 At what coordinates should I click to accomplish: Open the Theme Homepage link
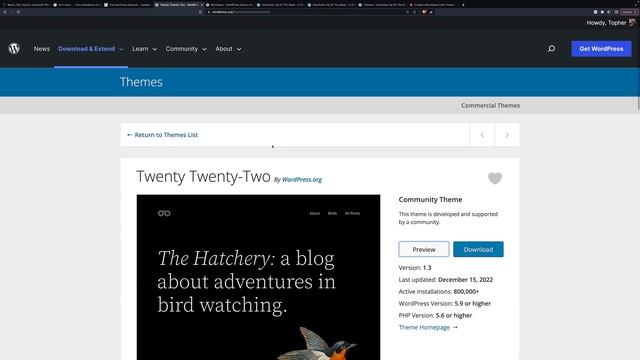[428, 327]
